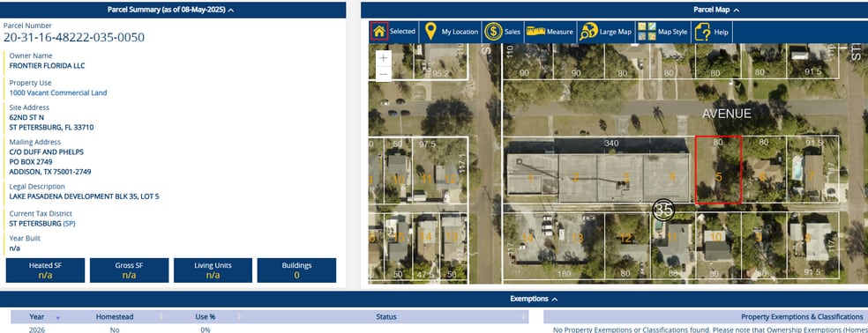Screen dimensions: 868x333
Task: Click the block 35 circle marker
Action: [663, 210]
